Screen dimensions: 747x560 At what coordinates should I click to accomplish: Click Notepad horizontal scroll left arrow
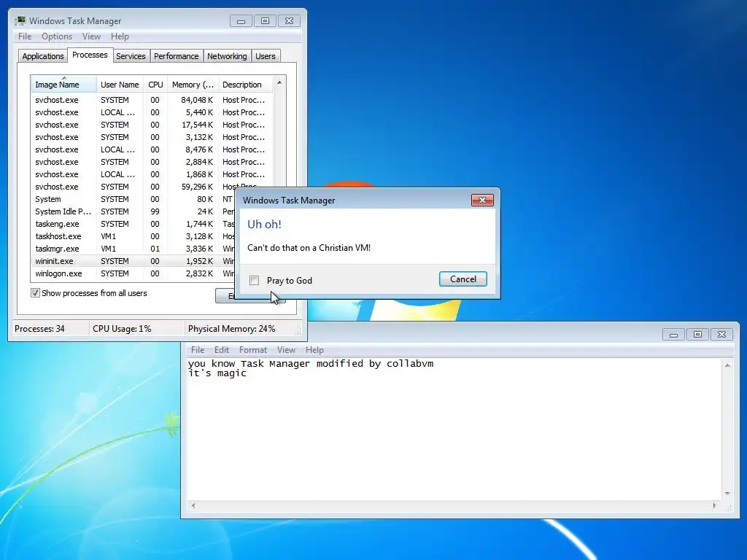pos(193,506)
